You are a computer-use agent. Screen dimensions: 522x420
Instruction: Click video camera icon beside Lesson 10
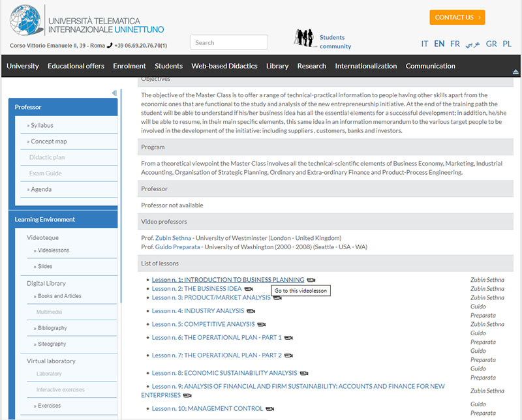269,409
